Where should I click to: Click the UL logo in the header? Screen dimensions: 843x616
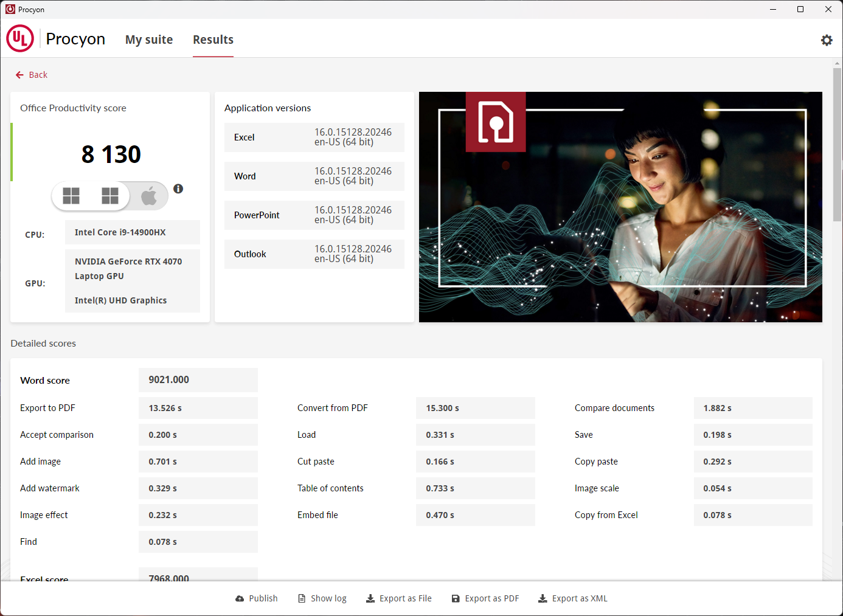point(20,39)
